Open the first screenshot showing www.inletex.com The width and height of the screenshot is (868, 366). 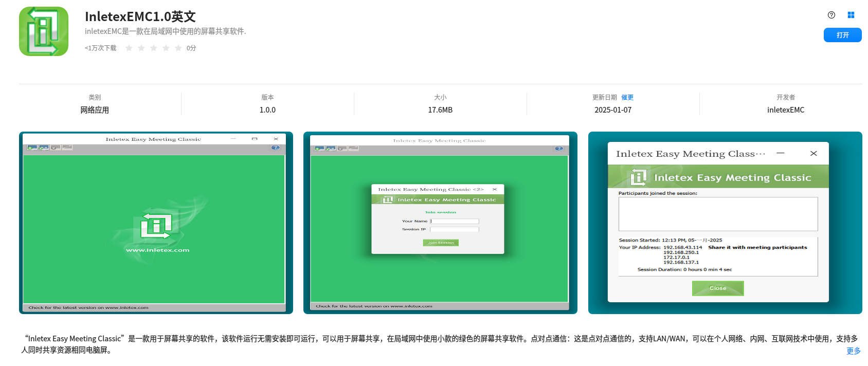(156, 223)
